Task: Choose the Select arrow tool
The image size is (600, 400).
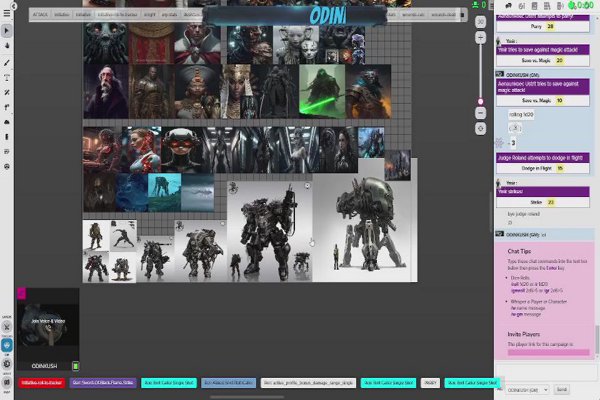Action: (x=7, y=31)
